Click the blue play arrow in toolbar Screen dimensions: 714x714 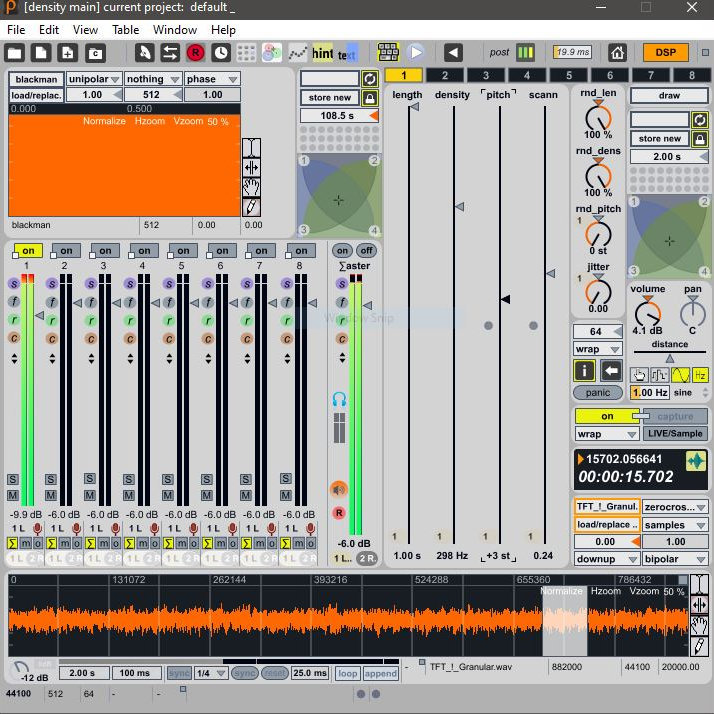click(416, 53)
